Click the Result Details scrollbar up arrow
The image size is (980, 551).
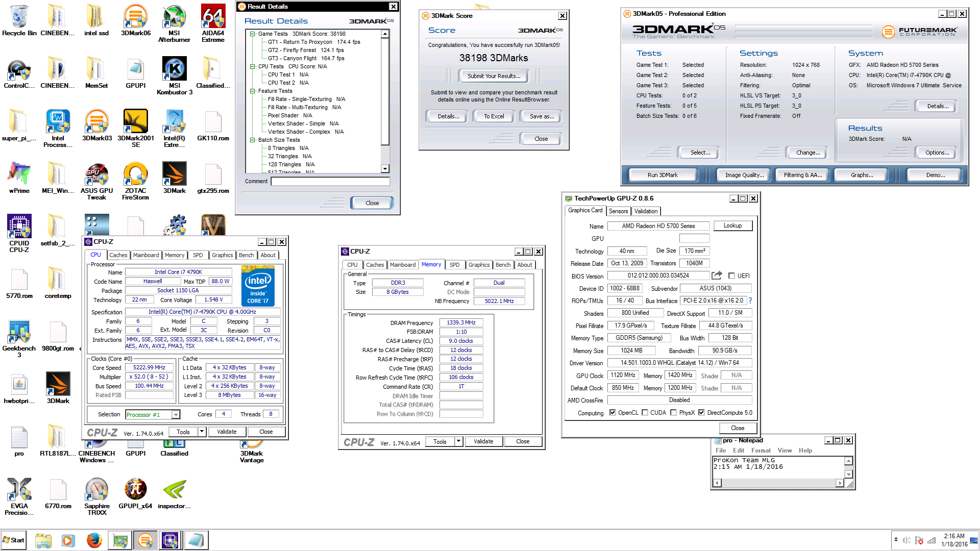385,34
